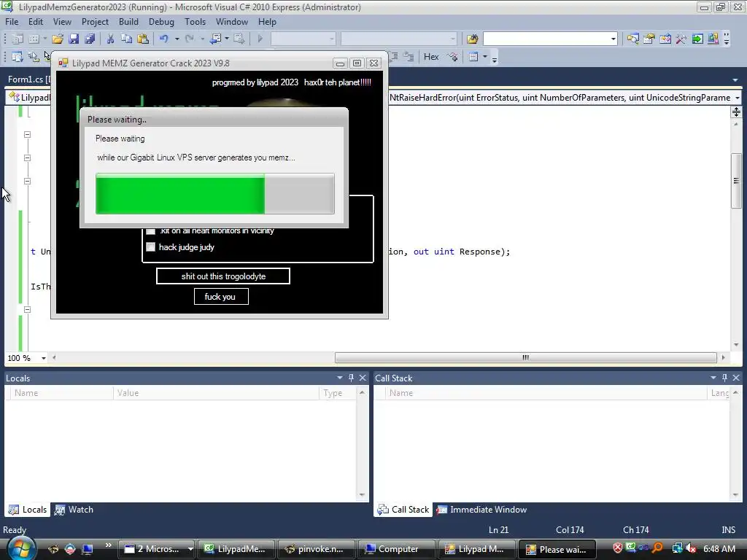Open Computer taskbar button
Image resolution: width=747 pixels, height=560 pixels.
point(396,549)
